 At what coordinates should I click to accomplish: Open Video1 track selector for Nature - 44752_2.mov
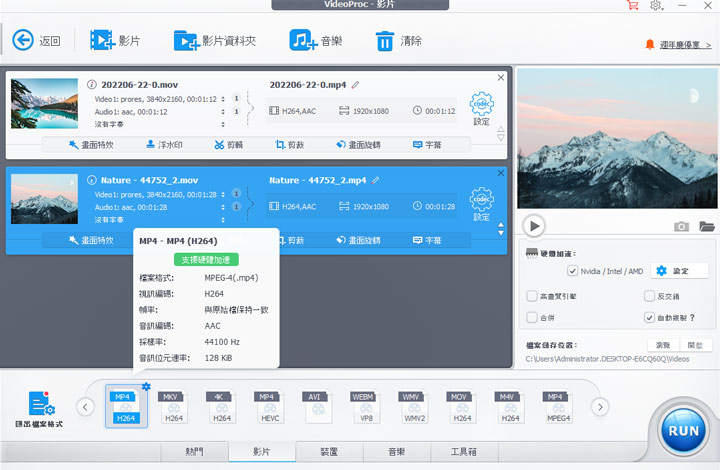(223, 194)
